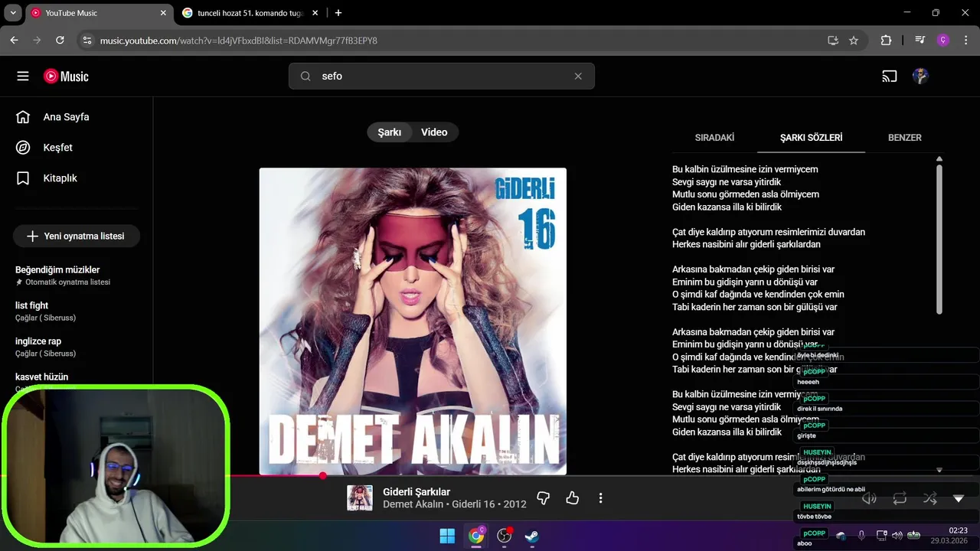
Task: Toggle repeat mode in the player
Action: pyautogui.click(x=900, y=498)
